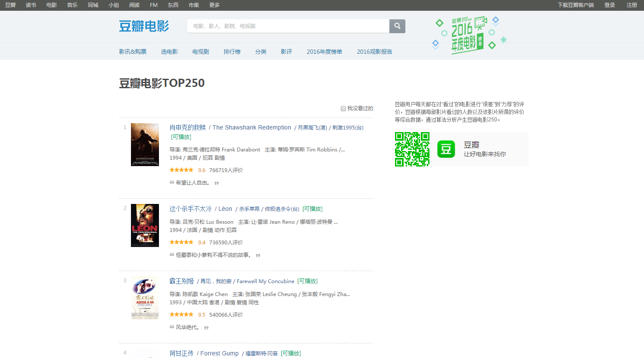Image resolution: width=644 pixels, height=358 pixels.
Task: Click the five-star rating of 肖申克的救赎
Action: (x=181, y=170)
